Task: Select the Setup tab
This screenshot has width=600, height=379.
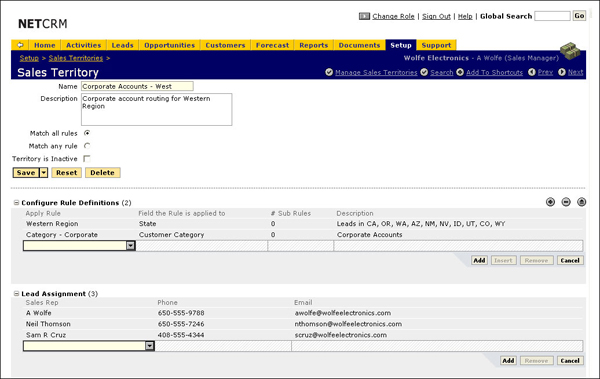Action: pyautogui.click(x=401, y=45)
